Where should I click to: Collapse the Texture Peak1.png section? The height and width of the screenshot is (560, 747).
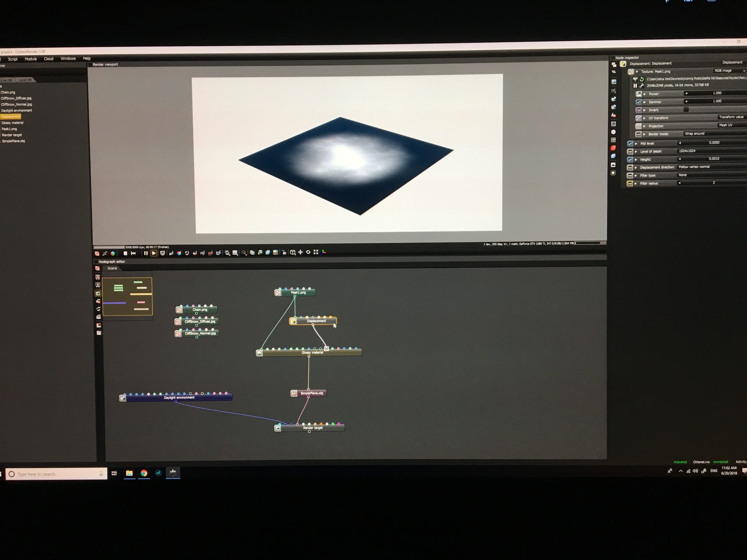[637, 71]
